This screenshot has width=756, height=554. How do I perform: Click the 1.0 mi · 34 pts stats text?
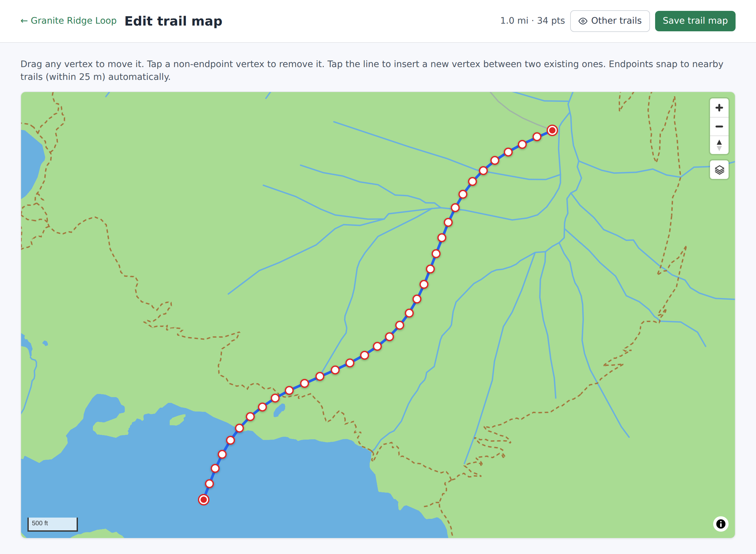[x=533, y=21]
